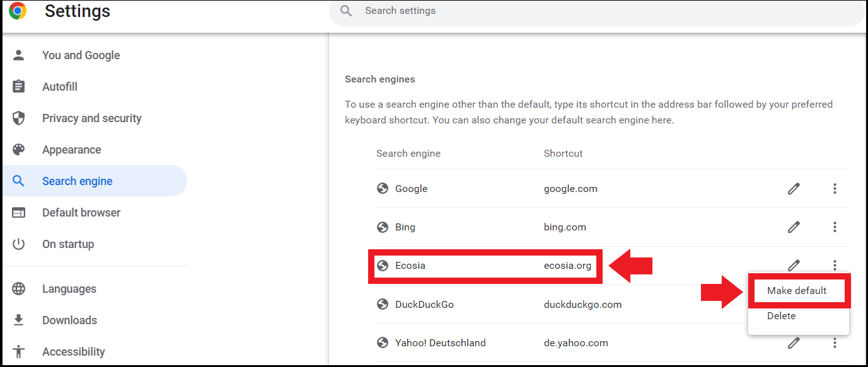The image size is (868, 367).
Task: Click the Search settings input field
Action: pyautogui.click(x=567, y=11)
